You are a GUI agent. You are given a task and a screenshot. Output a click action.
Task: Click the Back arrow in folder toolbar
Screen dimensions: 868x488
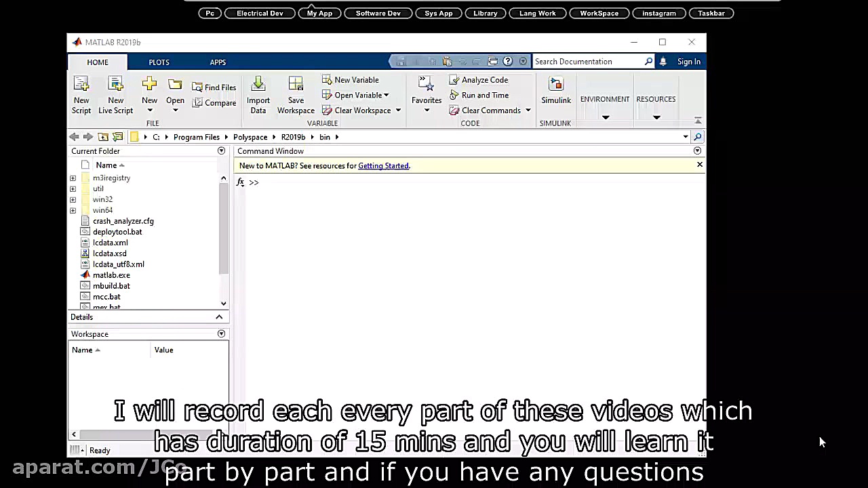pos(74,137)
